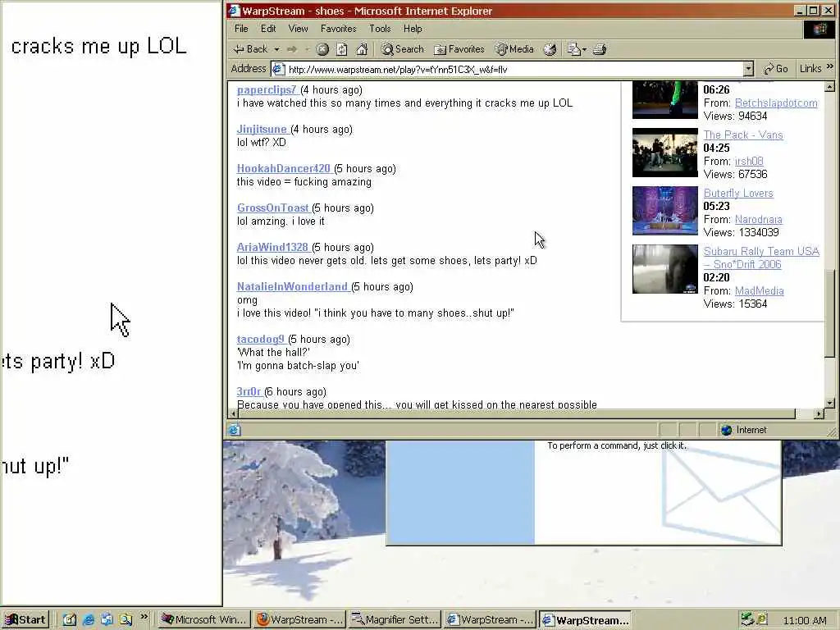Click the active WarpStream taskbar button

tap(586, 620)
